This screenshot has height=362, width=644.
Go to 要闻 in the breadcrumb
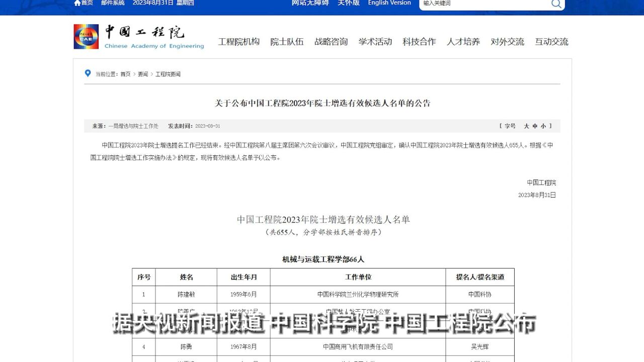(x=143, y=74)
